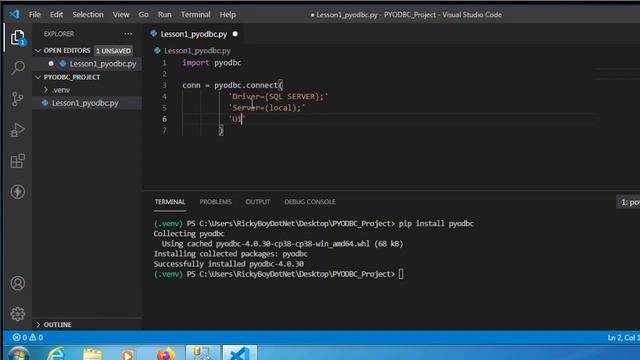Open the Source Control view
This screenshot has height=360, width=640.
18,99
